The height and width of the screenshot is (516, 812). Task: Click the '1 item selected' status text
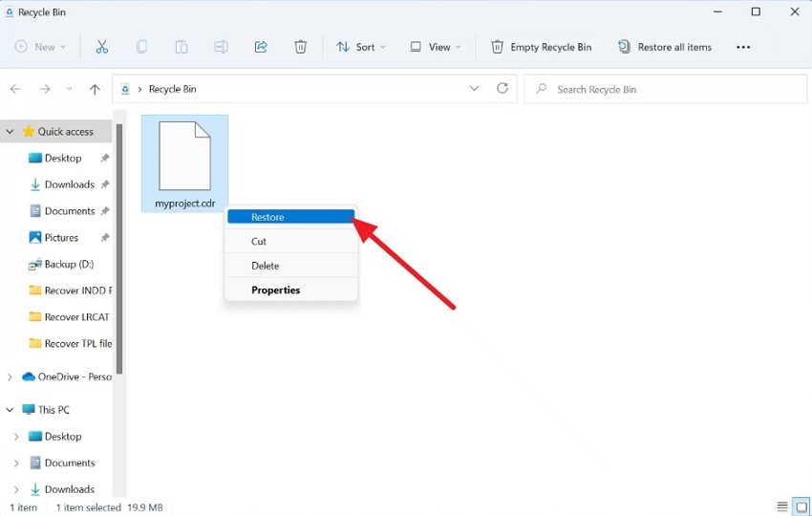(x=89, y=507)
